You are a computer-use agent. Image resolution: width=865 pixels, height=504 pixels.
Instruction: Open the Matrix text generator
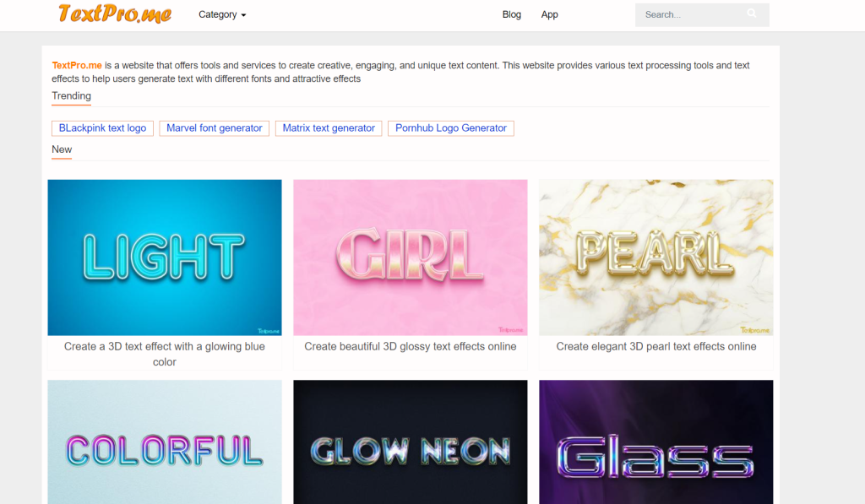pyautogui.click(x=328, y=127)
